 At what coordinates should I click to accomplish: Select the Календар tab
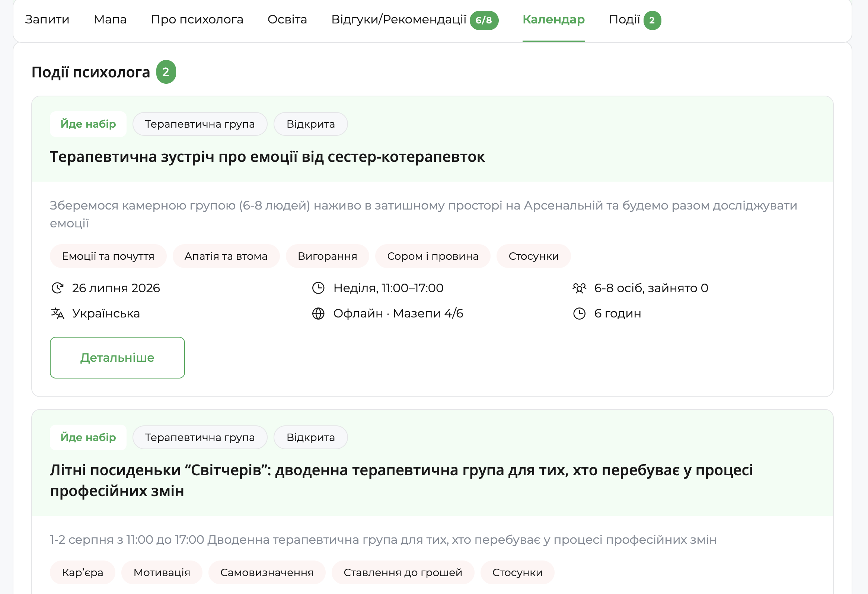(x=553, y=19)
